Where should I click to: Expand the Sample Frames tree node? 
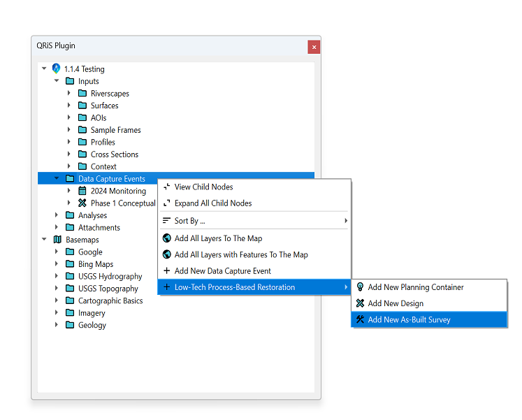pos(69,130)
